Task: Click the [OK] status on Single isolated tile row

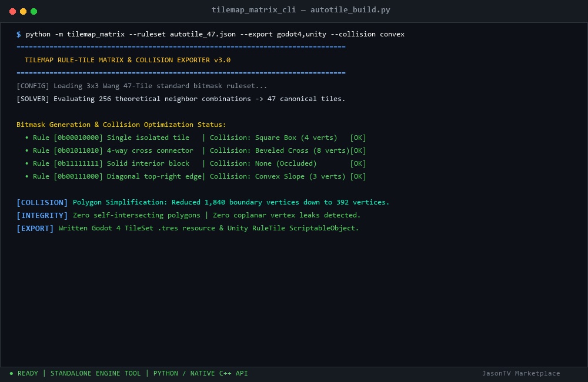Action: click(358, 138)
